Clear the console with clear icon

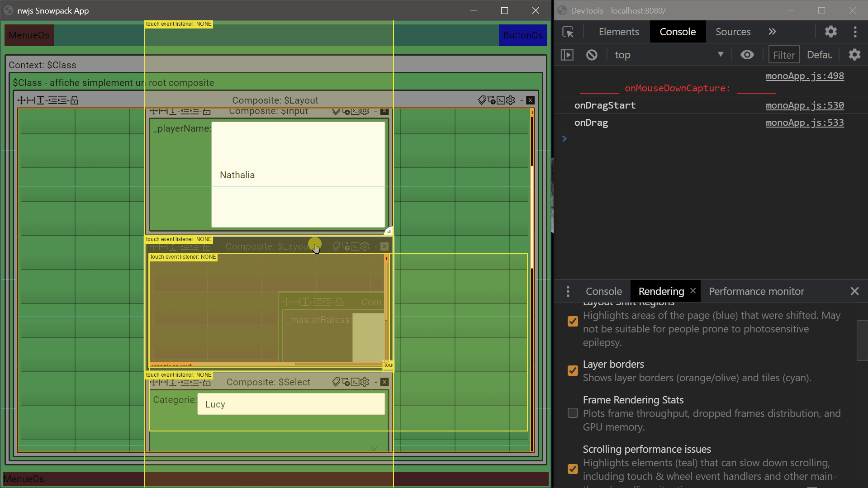coord(592,55)
